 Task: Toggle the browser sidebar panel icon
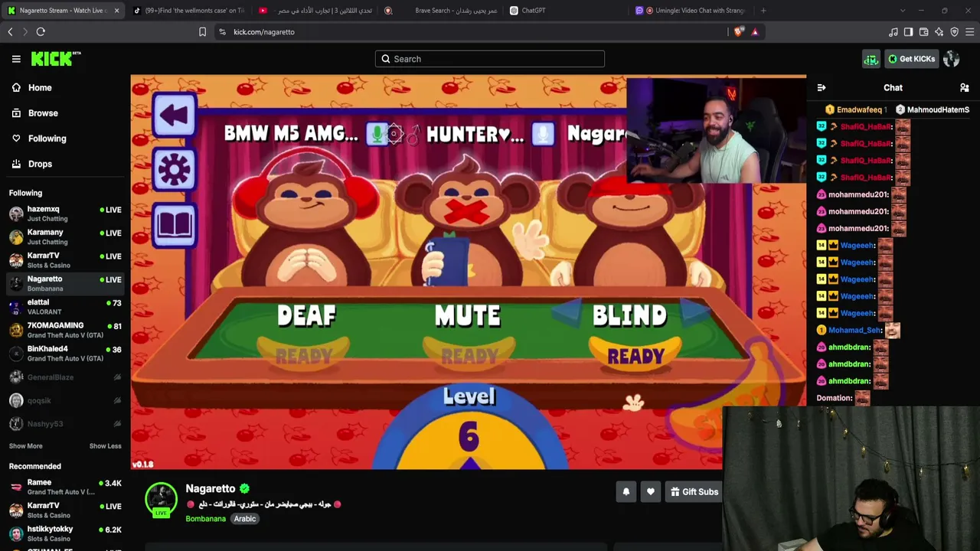(x=908, y=31)
